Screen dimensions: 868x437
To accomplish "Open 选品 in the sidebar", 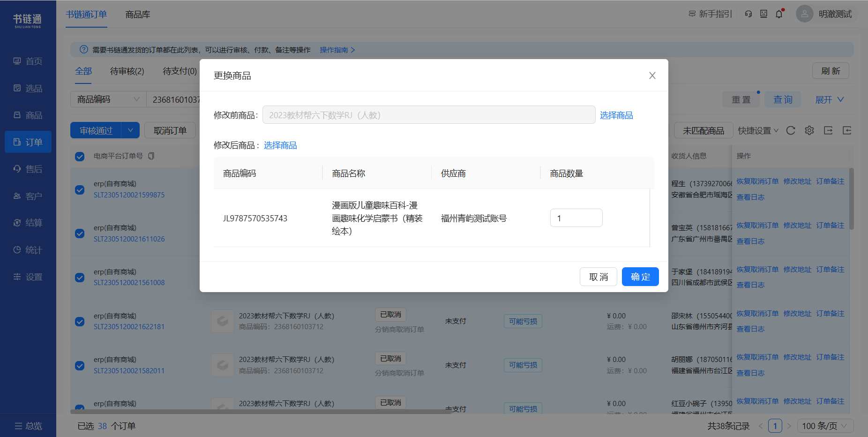I will pos(28,88).
